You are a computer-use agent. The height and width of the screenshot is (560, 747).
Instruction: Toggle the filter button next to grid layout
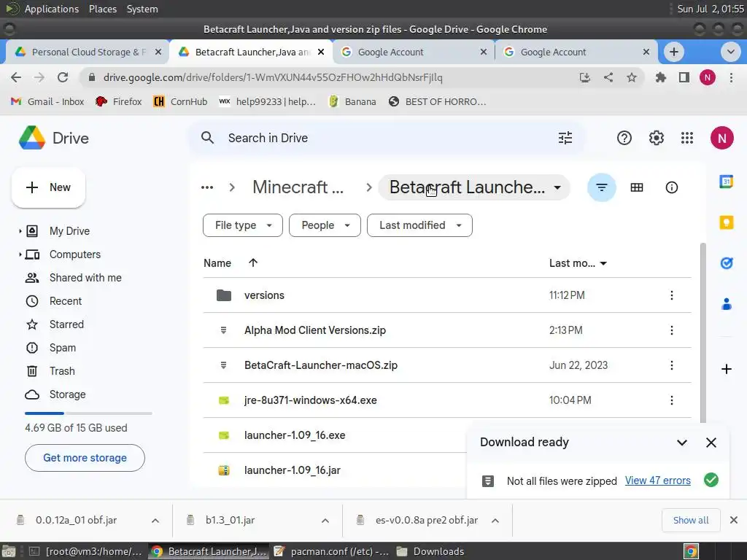coord(602,187)
